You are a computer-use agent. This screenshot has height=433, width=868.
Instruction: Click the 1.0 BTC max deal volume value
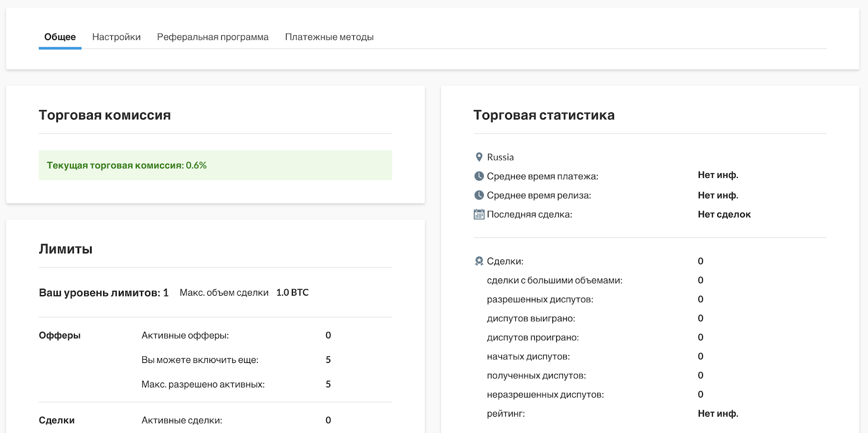(x=292, y=292)
